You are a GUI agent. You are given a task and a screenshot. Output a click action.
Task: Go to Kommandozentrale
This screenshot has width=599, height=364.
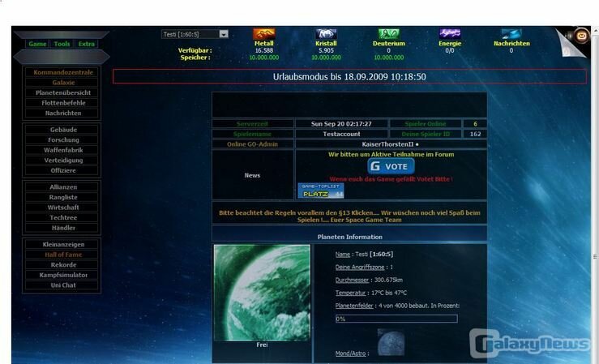click(63, 72)
